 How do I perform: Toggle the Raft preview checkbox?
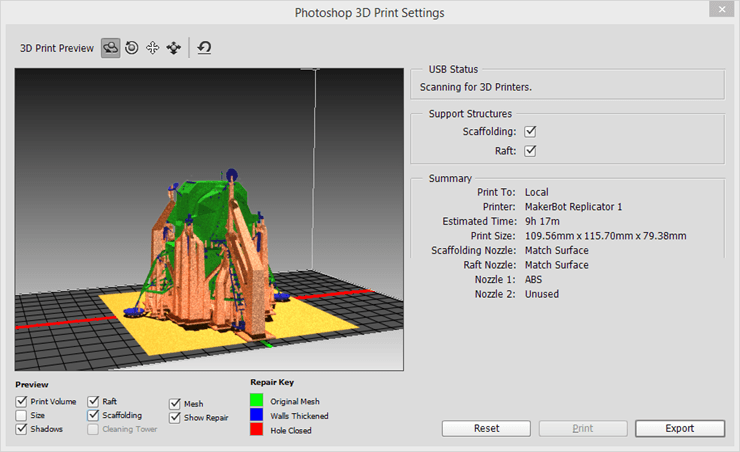pyautogui.click(x=93, y=402)
